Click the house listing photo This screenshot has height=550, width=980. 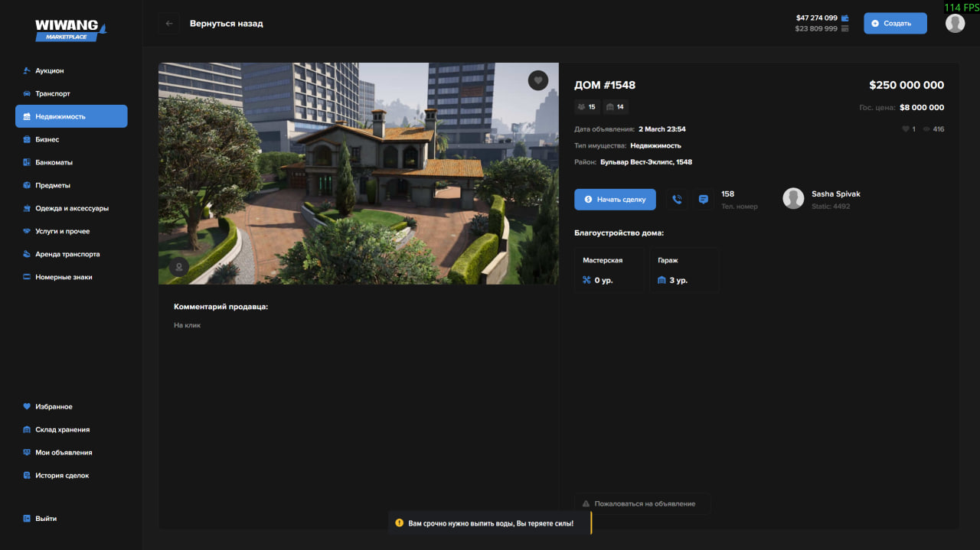pos(358,174)
